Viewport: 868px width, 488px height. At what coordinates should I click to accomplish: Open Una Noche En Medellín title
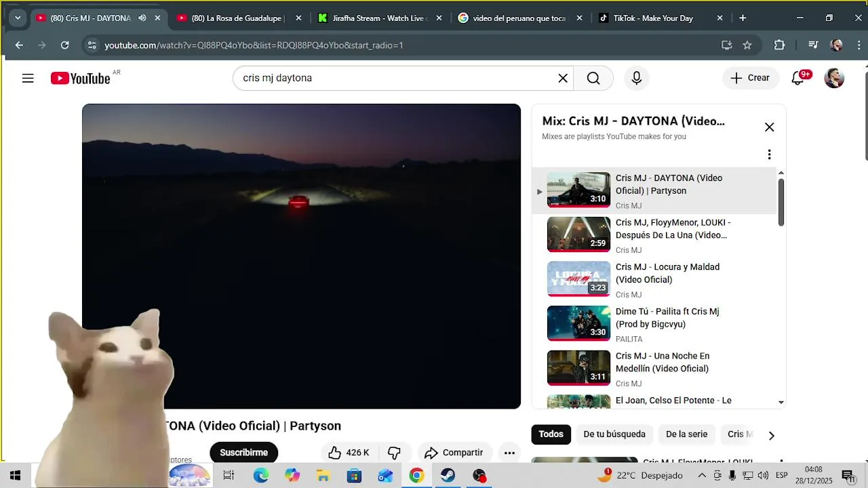[x=662, y=362]
